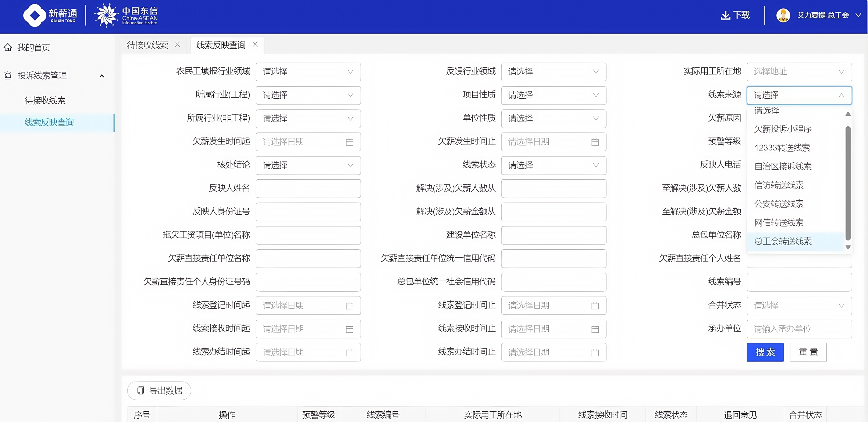Viewport: 868px width, 422px height.
Task: Click the download icon in header
Action: 725,15
